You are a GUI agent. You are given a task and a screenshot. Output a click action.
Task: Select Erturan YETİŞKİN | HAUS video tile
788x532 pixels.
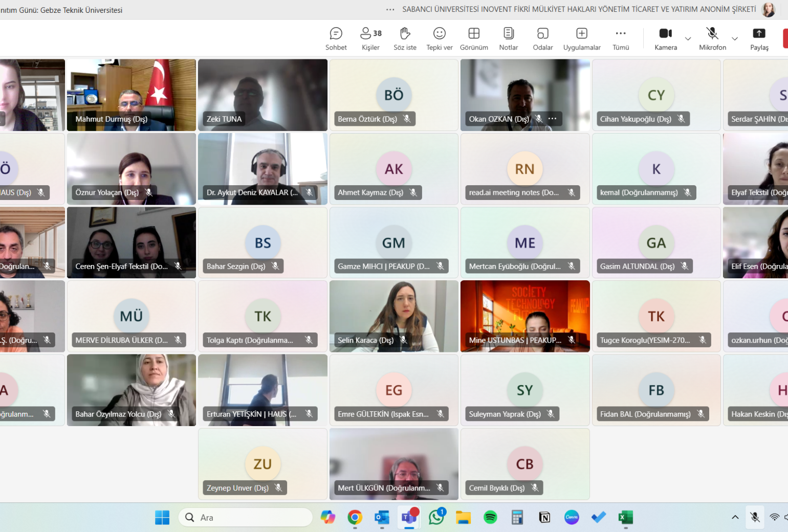click(262, 390)
